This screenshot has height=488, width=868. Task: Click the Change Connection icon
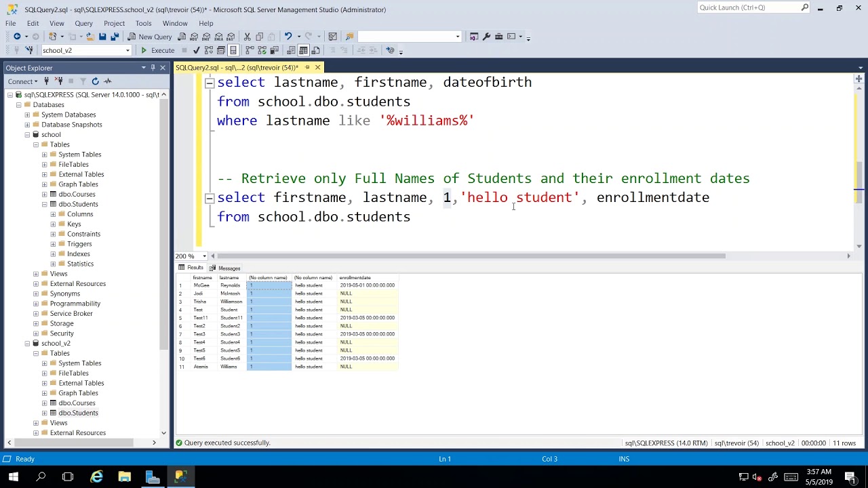point(29,50)
